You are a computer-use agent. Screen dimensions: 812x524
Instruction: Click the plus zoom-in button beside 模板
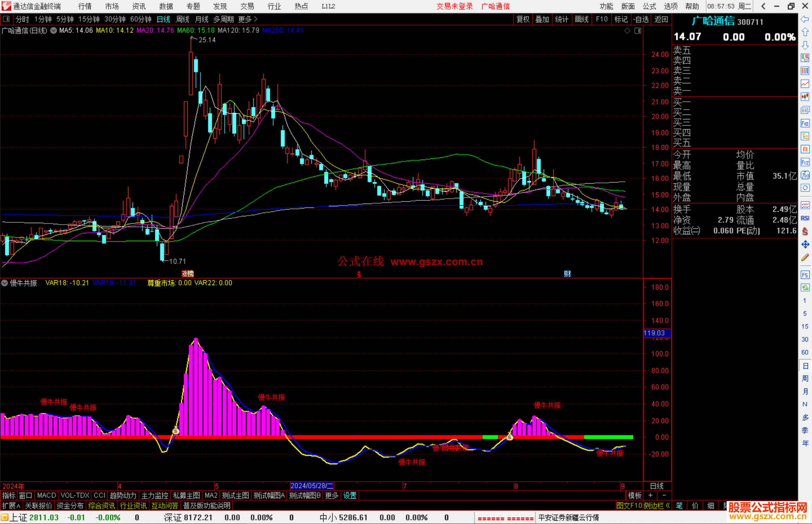pos(651,495)
